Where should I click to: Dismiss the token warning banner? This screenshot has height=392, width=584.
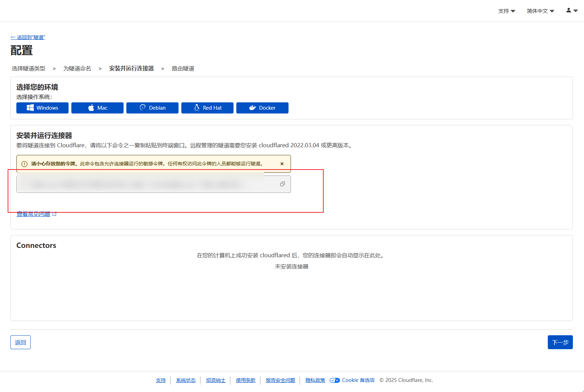coord(282,164)
